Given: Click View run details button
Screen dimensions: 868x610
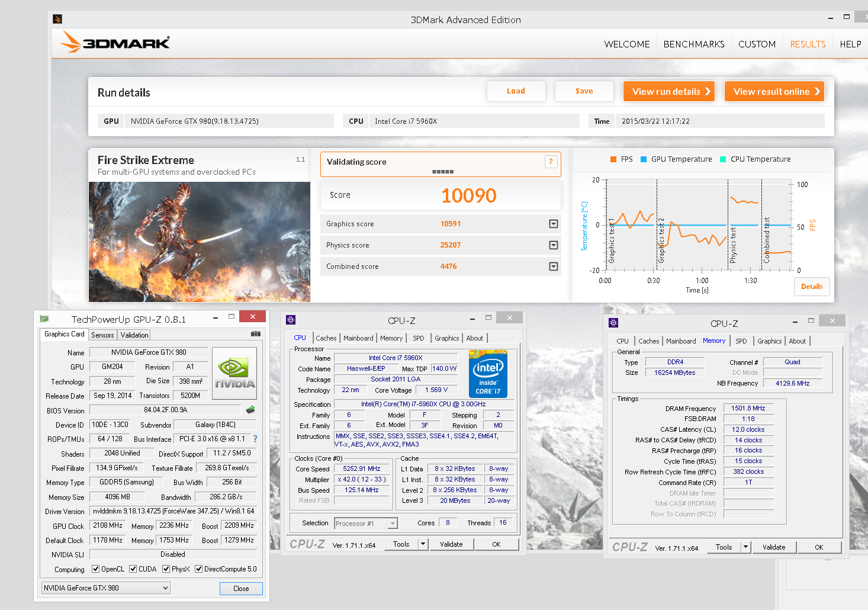Looking at the screenshot, I should [x=669, y=91].
